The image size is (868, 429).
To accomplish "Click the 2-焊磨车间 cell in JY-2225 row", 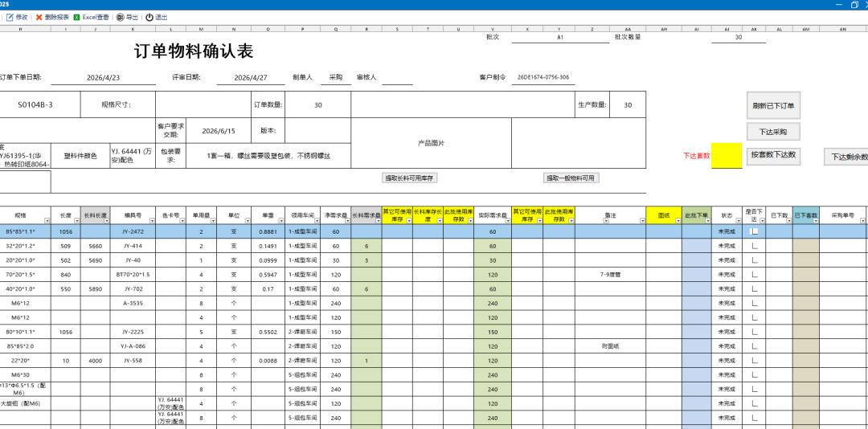I will pos(302,332).
